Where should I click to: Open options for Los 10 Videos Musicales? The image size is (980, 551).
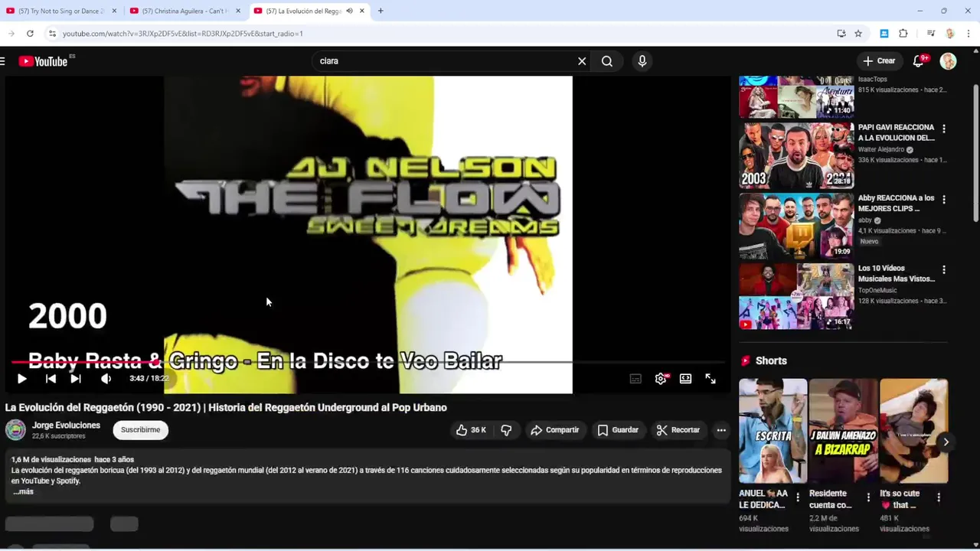(x=944, y=270)
